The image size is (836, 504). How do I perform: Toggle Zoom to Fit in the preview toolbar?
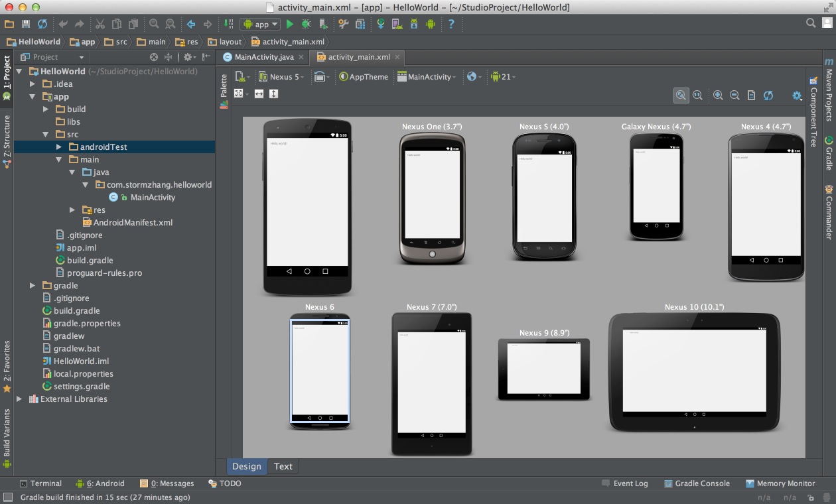(x=681, y=95)
